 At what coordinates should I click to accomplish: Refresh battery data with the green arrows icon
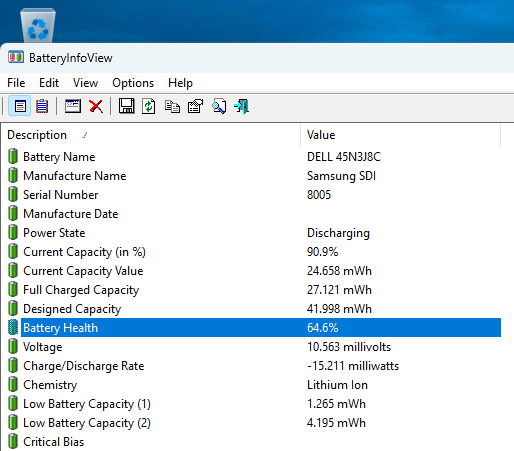coord(148,107)
